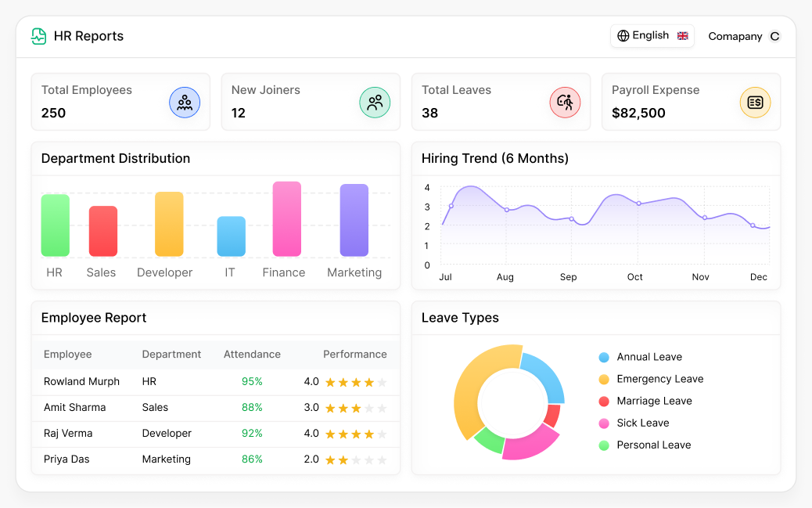The image size is (812, 508).
Task: Click the New Joiners value 12
Action: 239,113
